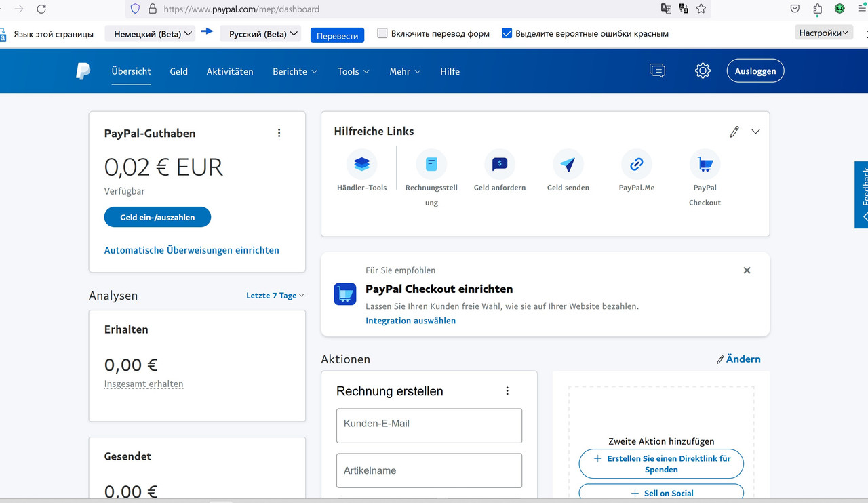This screenshot has height=503, width=868.
Task: Click into the Kunden-E-Mail field
Action: click(x=429, y=426)
